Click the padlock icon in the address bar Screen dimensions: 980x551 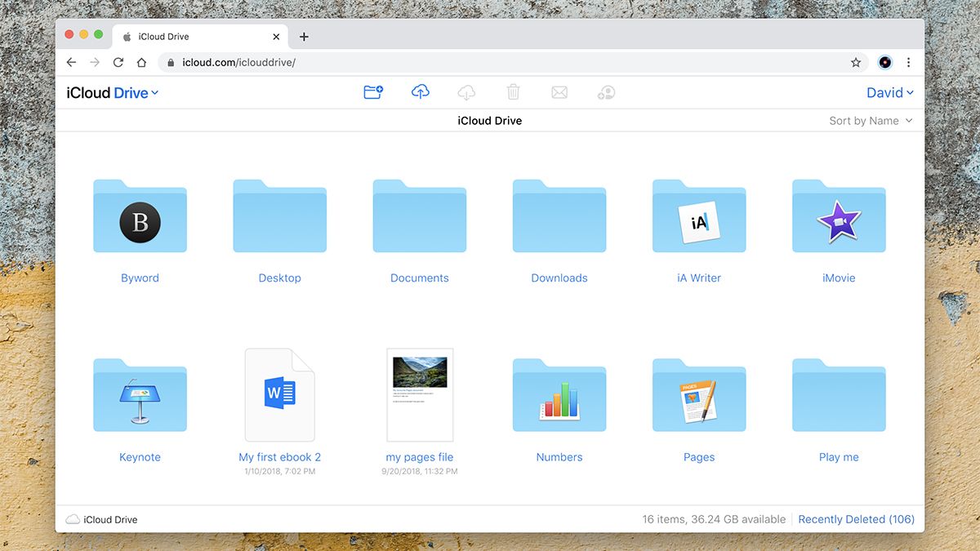click(x=168, y=62)
